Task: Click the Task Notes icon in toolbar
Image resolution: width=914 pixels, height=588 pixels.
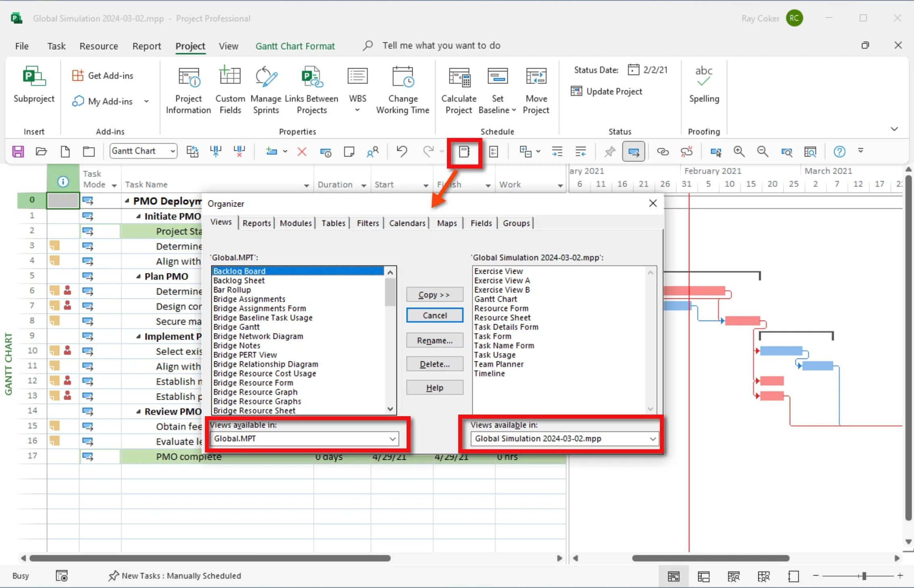Action: (x=349, y=152)
